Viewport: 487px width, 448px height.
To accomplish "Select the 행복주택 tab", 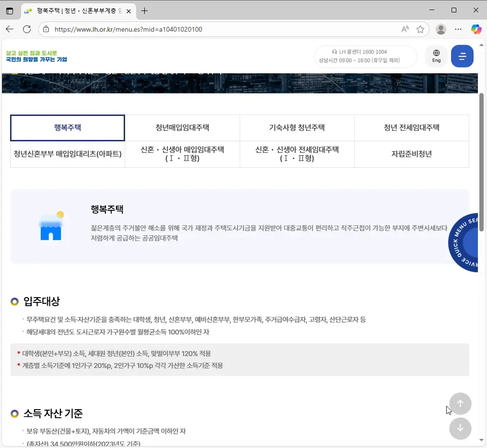I will [68, 128].
